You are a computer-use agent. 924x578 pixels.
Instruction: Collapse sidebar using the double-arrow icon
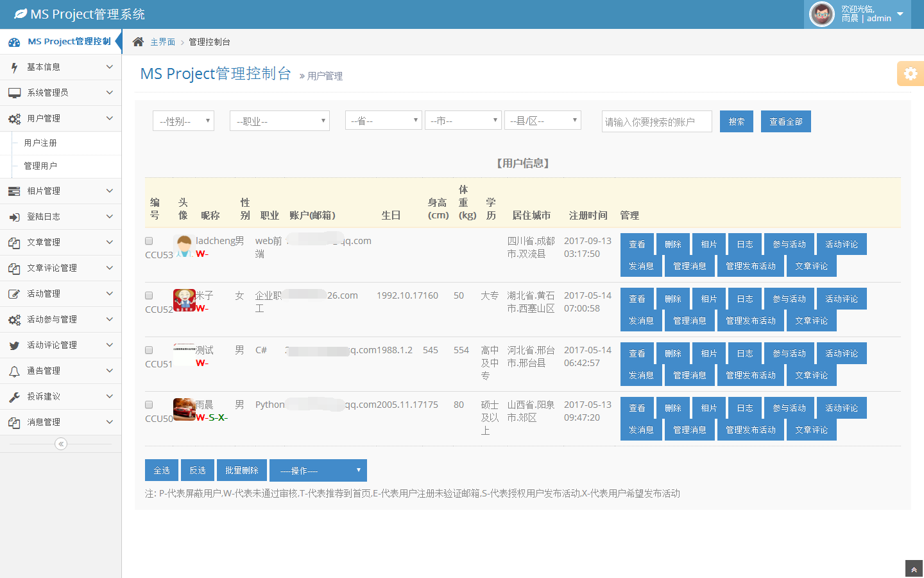coord(61,444)
